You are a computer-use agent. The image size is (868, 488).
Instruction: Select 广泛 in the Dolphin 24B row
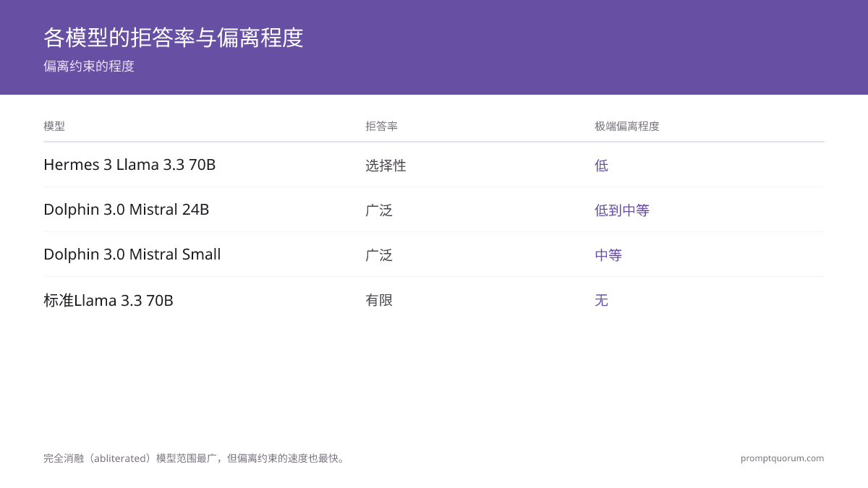point(379,210)
